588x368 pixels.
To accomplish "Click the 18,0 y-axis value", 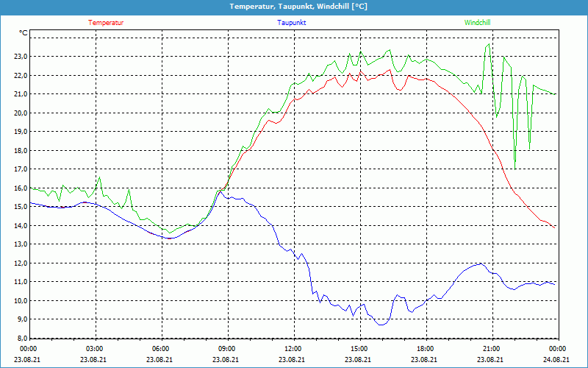I will [x=21, y=150].
